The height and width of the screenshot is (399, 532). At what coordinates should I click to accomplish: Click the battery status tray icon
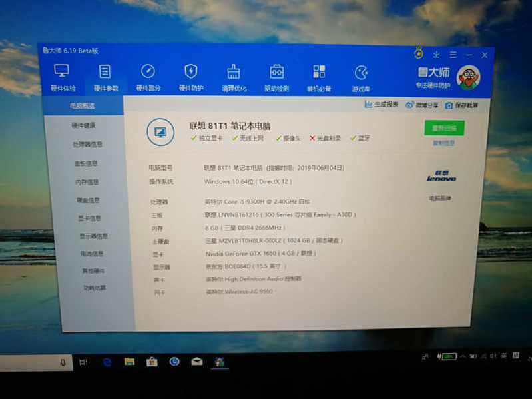click(x=447, y=356)
